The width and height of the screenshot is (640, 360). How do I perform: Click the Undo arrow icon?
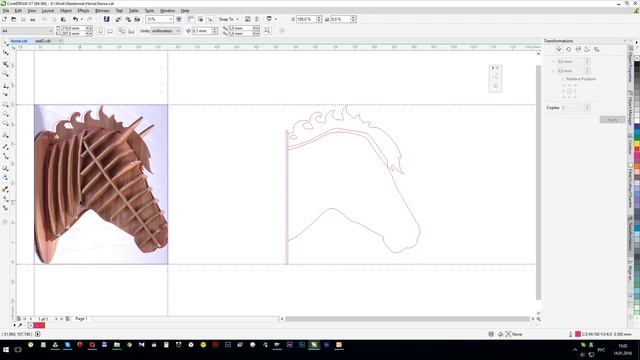75,19
